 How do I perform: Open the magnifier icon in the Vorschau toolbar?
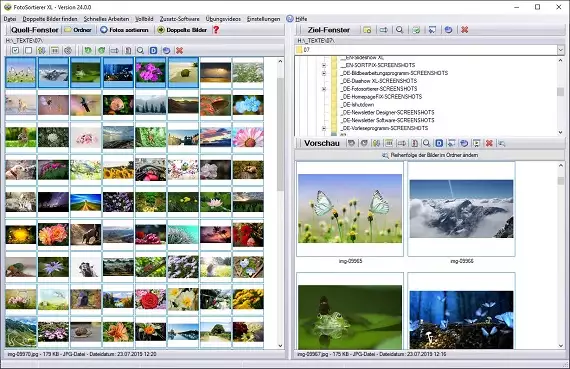(426, 143)
